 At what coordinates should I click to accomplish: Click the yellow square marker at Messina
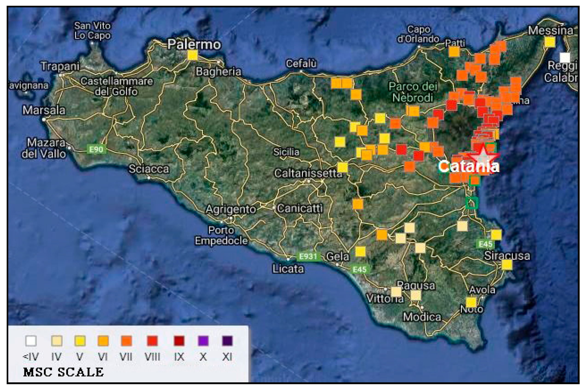550,42
